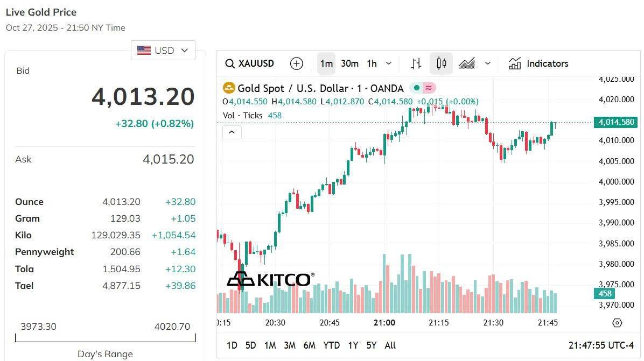The image size is (644, 361).
Task: Click the compare or add symbol plus icon
Action: [296, 63]
